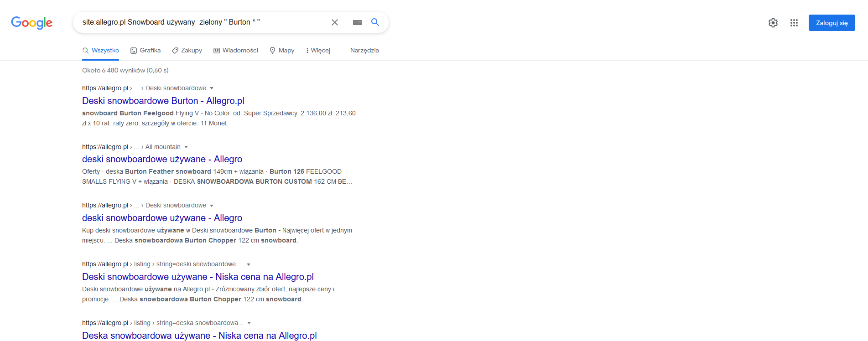This screenshot has width=868, height=341.
Task: Open 'Deska snowboardowa używane - Niska cena' result
Action: click(199, 336)
